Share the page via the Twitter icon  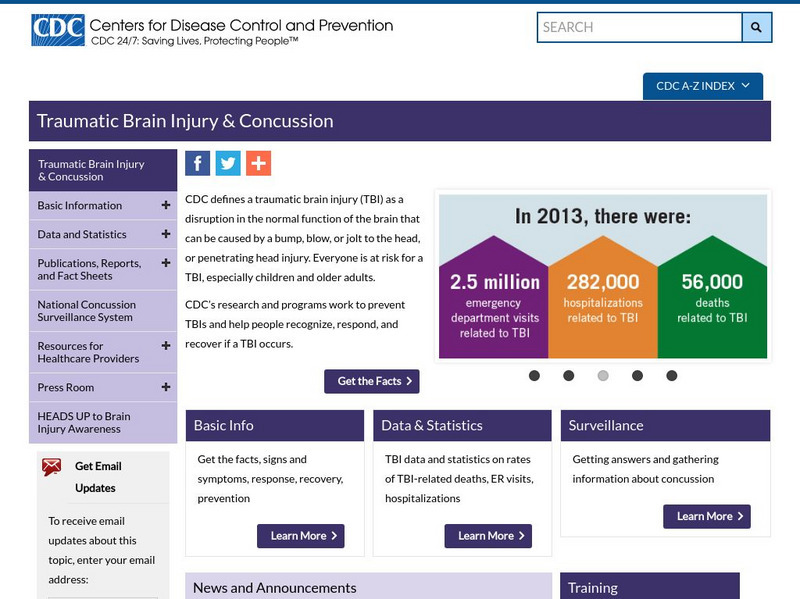click(226, 162)
